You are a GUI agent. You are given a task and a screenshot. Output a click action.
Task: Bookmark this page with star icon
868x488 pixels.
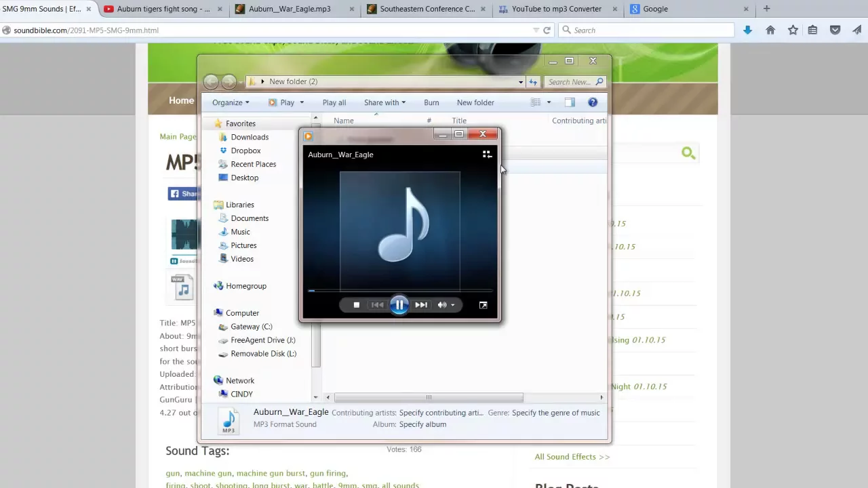[793, 30]
